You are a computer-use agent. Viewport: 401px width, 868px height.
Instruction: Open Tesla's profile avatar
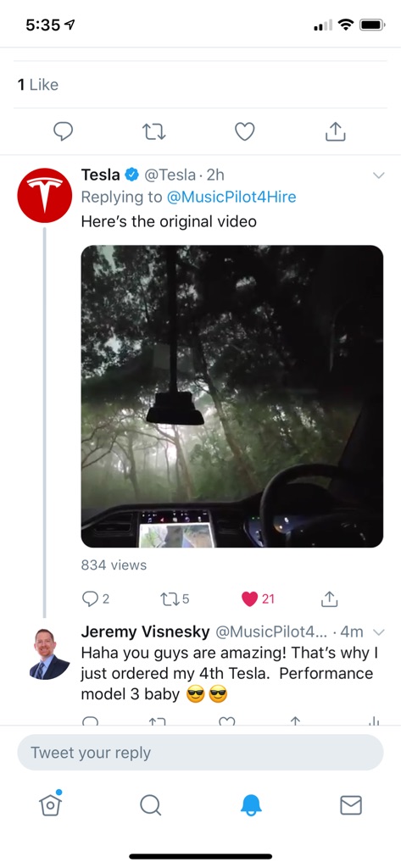[45, 196]
